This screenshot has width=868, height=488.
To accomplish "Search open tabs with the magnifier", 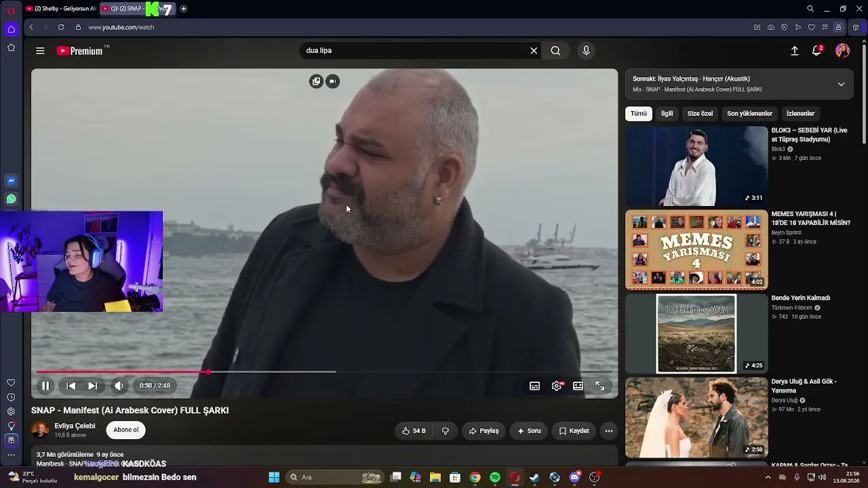I will [810, 9].
